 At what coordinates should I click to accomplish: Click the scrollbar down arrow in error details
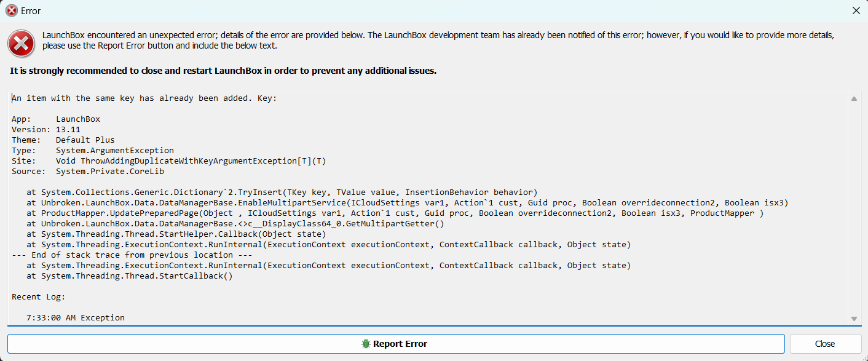[854, 318]
